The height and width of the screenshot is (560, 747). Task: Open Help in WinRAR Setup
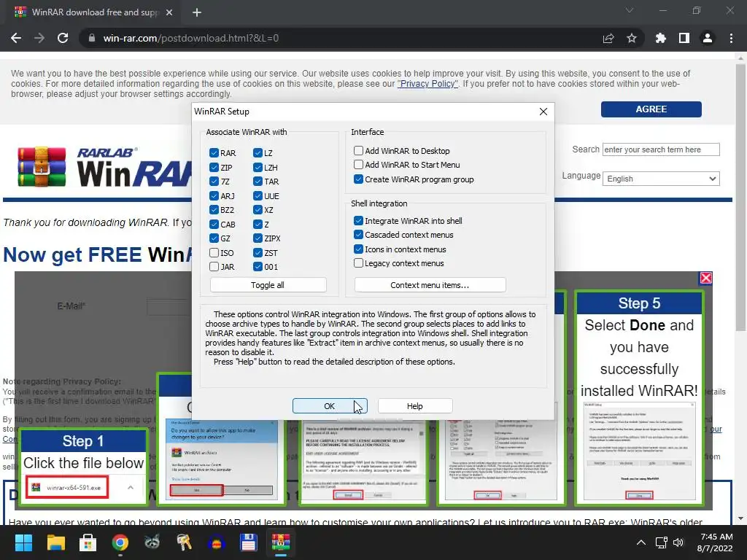[x=415, y=406]
